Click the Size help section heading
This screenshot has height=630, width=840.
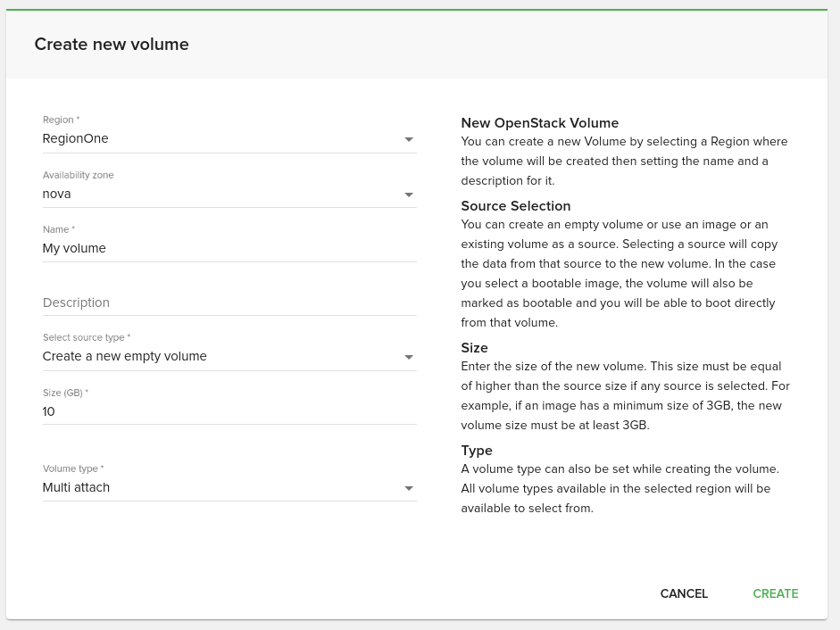[474, 348]
